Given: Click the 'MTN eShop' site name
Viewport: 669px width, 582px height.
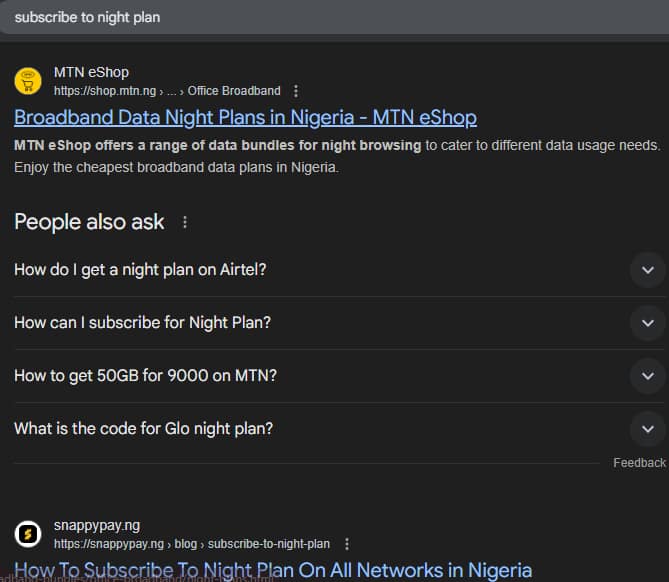Looking at the screenshot, I should pyautogui.click(x=91, y=72).
